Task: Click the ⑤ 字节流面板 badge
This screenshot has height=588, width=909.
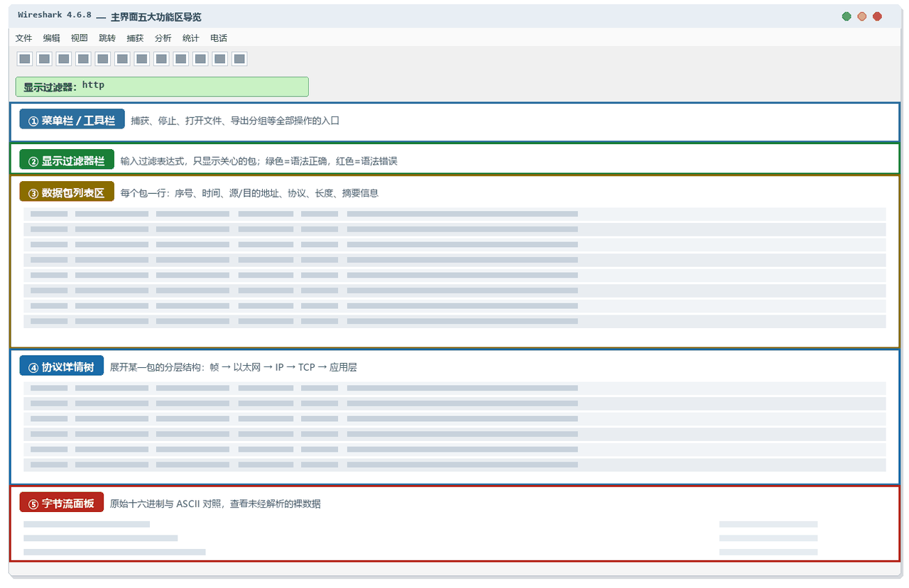Action: [62, 503]
